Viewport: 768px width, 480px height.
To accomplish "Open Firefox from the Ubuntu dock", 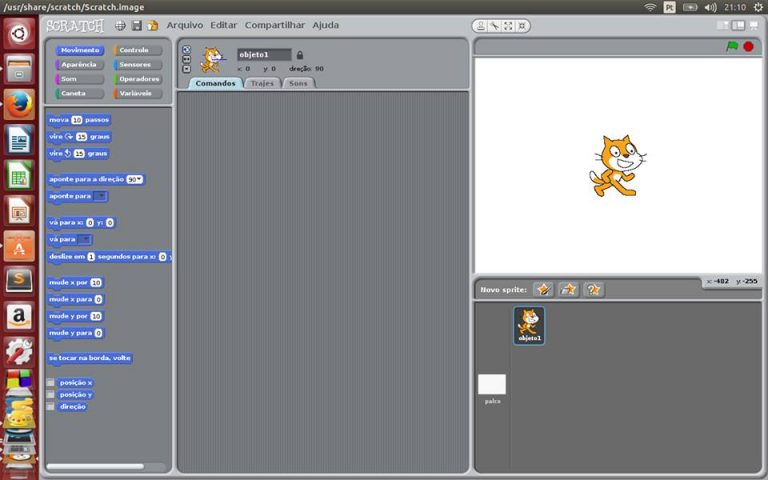I will pos(19,104).
